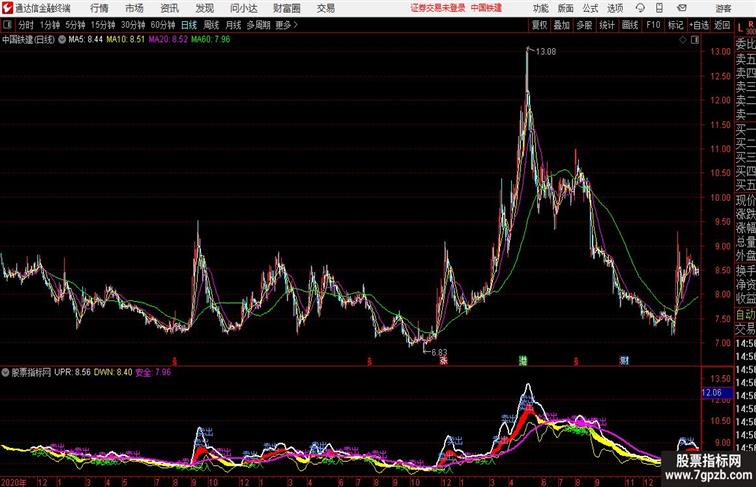Open the F10 company info

click(x=653, y=25)
